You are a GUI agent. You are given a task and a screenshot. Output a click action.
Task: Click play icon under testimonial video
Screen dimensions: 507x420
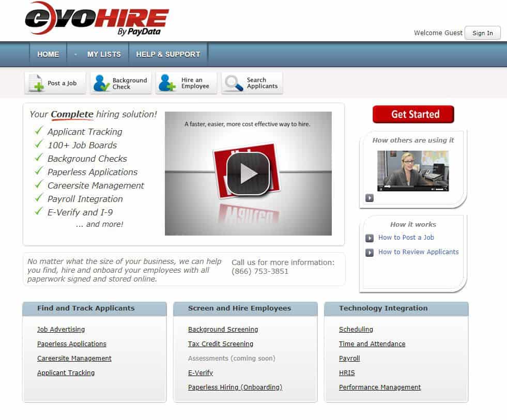click(x=369, y=198)
